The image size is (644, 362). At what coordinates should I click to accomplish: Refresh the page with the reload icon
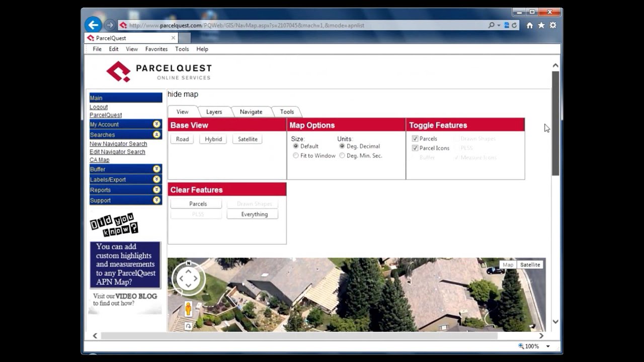tap(514, 25)
